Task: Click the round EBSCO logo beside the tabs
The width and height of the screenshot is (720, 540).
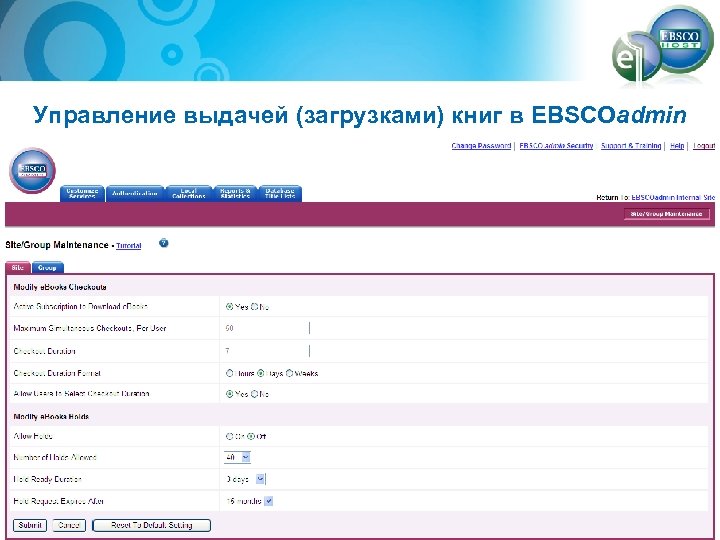Action: click(x=33, y=170)
